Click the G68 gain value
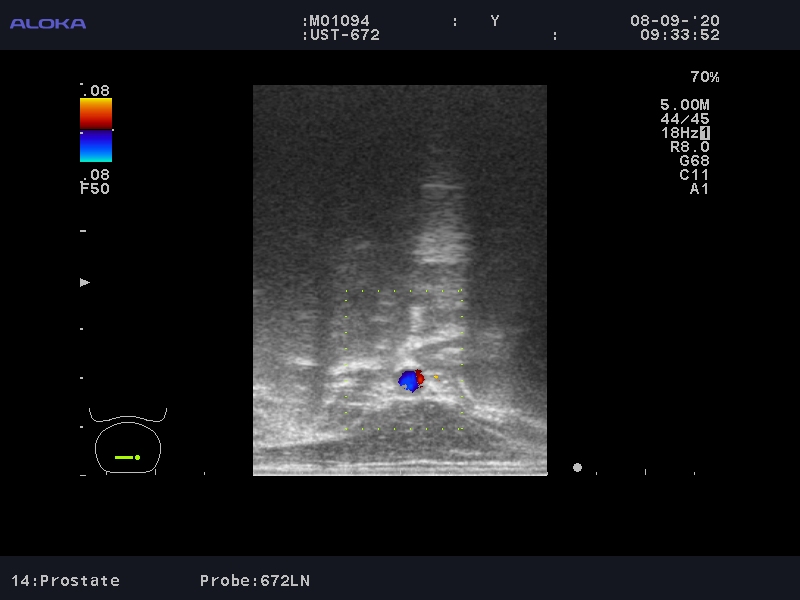The width and height of the screenshot is (800, 600). pos(693,161)
